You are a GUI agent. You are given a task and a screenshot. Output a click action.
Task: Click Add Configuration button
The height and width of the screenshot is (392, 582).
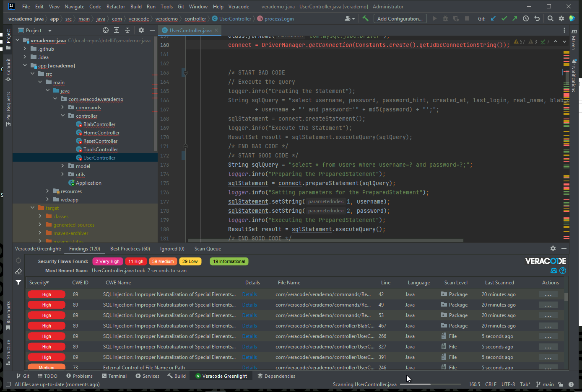point(400,18)
